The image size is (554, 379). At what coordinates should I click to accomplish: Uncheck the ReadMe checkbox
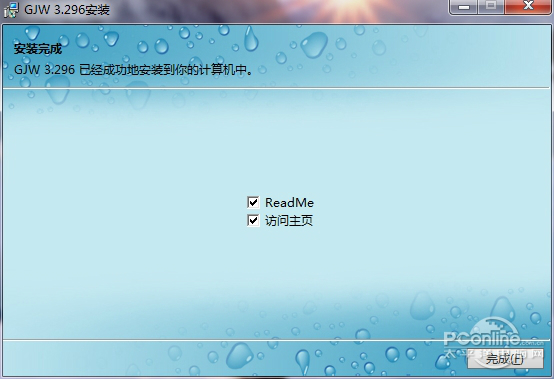coord(253,202)
